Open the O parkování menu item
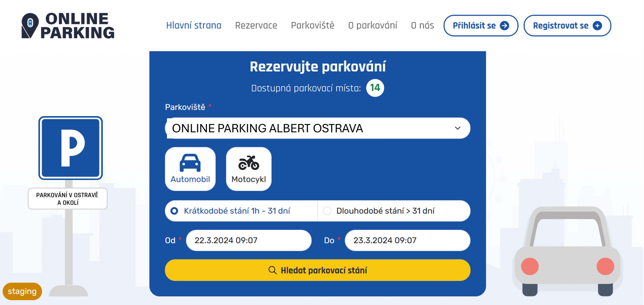Screen dimensions: 644x305 pyautogui.click(x=372, y=25)
